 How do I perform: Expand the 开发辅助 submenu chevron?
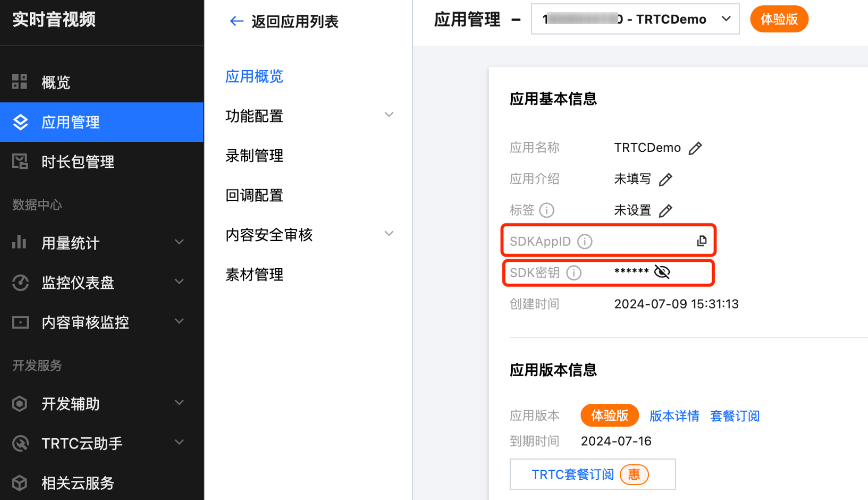click(x=179, y=403)
